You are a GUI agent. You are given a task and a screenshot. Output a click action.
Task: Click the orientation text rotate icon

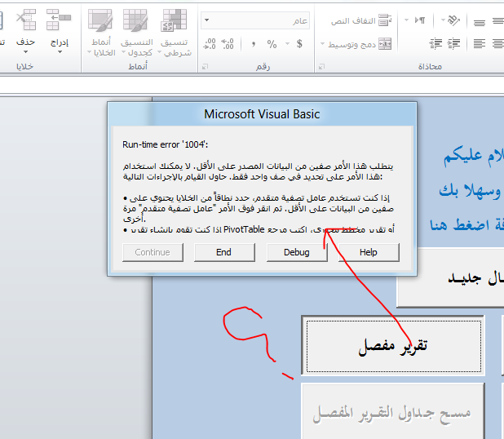454,20
